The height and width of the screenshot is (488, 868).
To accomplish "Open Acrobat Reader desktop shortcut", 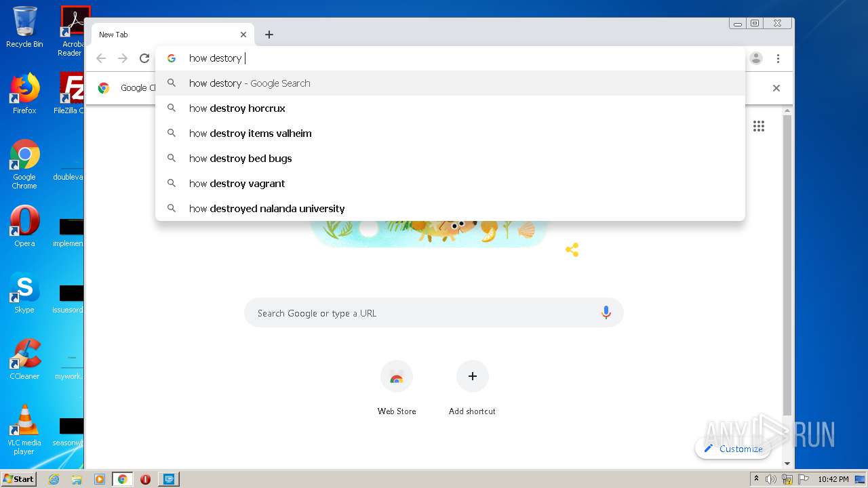I will tap(73, 31).
